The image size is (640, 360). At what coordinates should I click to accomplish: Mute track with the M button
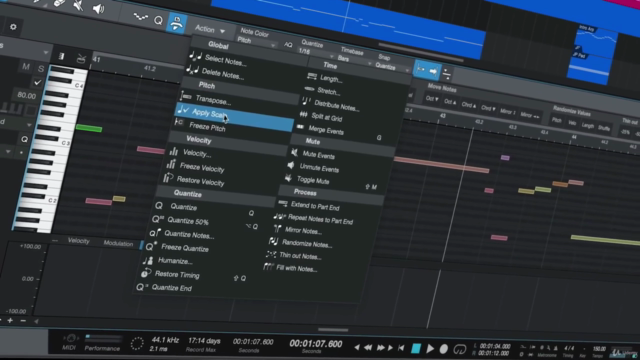point(26,67)
